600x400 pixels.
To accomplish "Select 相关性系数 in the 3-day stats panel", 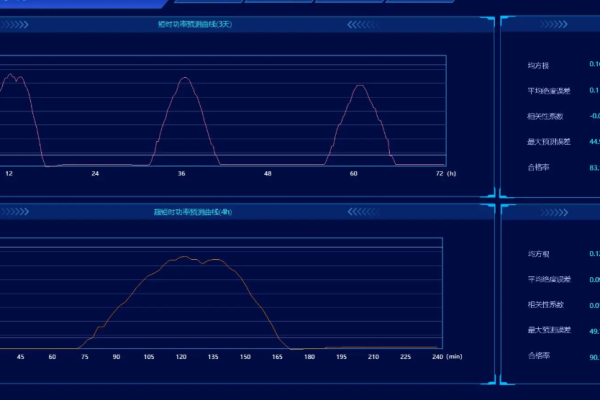I will coord(545,116).
